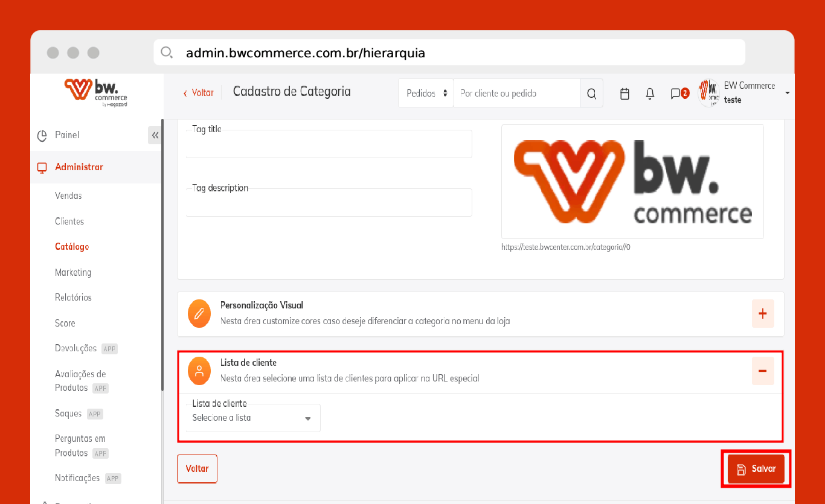Open Catálogo in the sidebar
Image resolution: width=825 pixels, height=504 pixels.
point(72,247)
